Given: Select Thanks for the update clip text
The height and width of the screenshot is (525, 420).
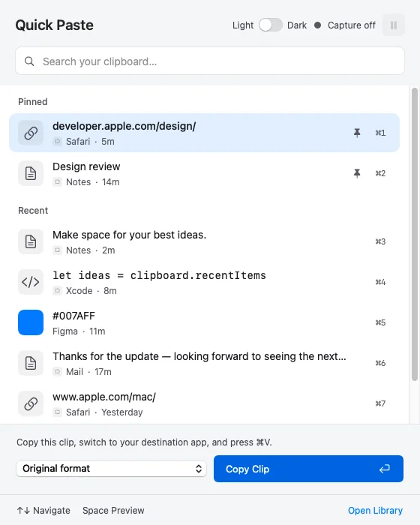Looking at the screenshot, I should pos(199,356).
